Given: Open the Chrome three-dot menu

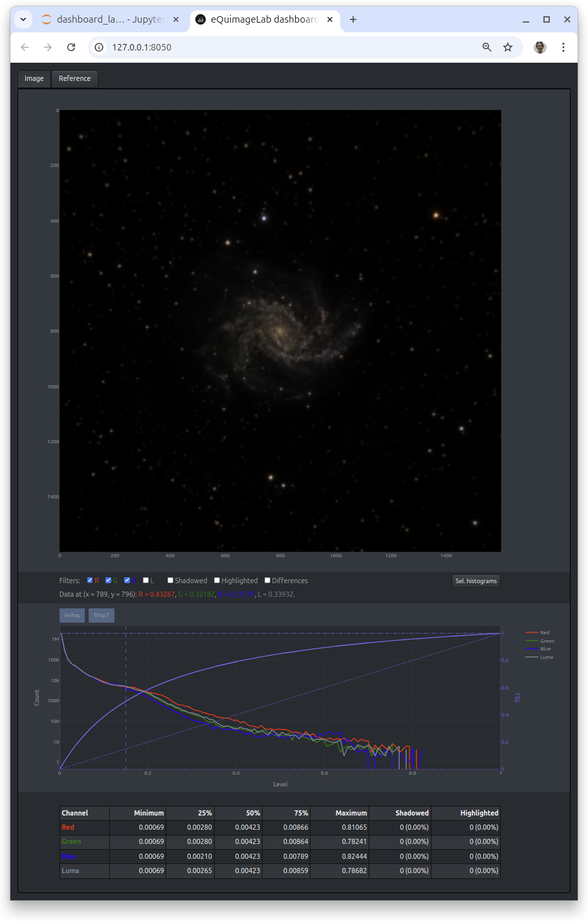Looking at the screenshot, I should 563,47.
